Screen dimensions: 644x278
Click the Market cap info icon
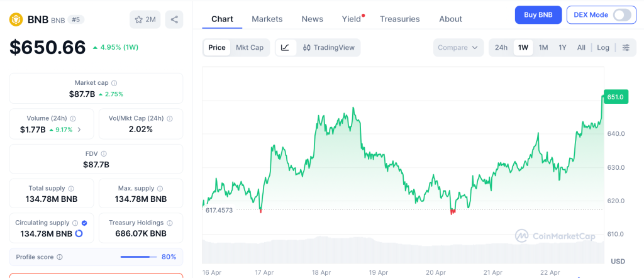[114, 83]
